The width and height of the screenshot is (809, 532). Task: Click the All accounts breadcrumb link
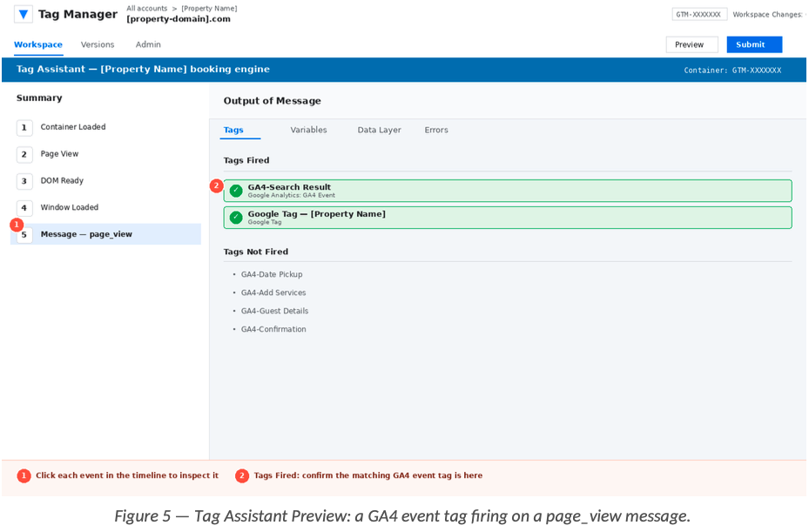(146, 9)
